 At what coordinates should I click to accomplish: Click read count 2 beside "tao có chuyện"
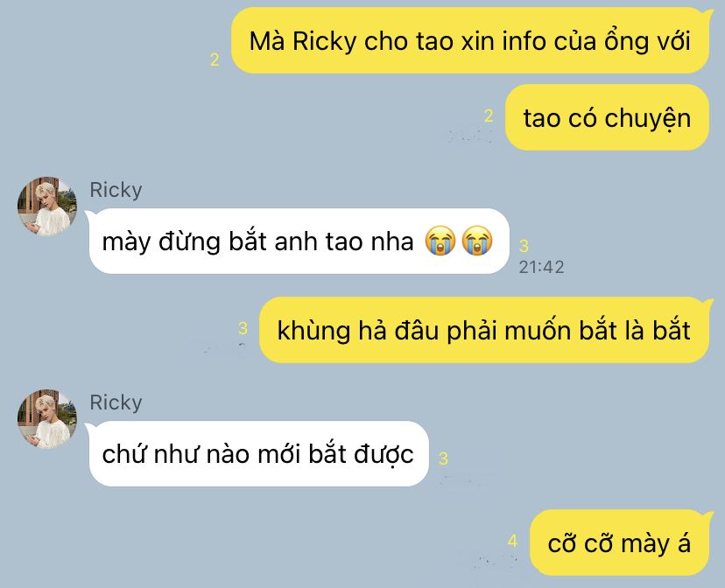coord(489,115)
